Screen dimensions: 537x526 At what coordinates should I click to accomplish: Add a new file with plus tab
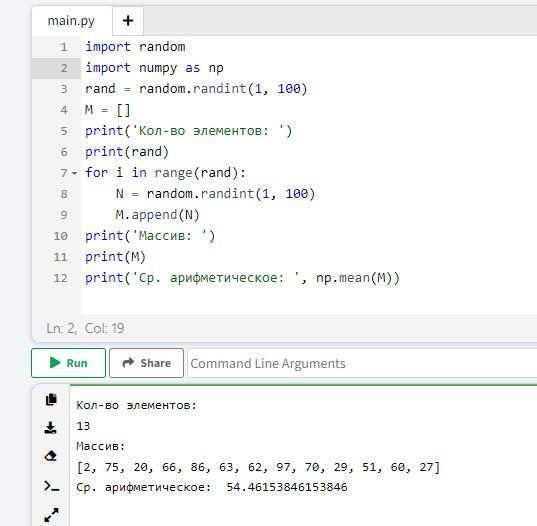tap(128, 21)
